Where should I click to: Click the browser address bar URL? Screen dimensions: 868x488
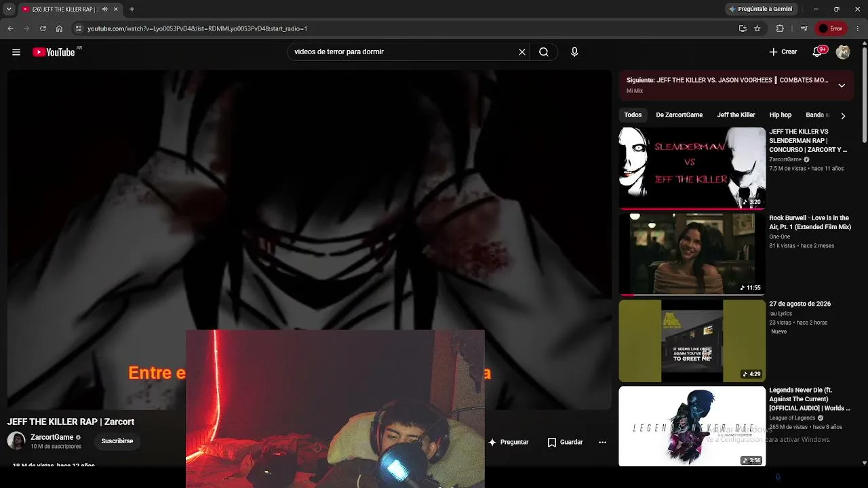pyautogui.click(x=197, y=28)
